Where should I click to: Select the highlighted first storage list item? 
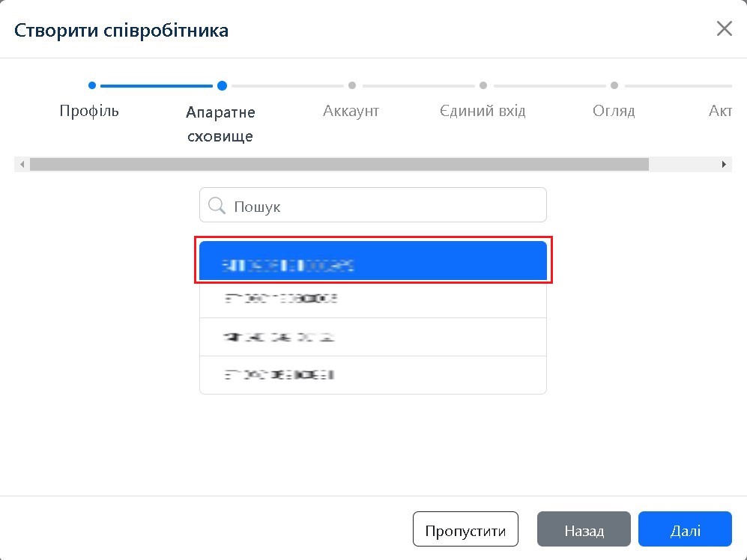[x=373, y=262]
